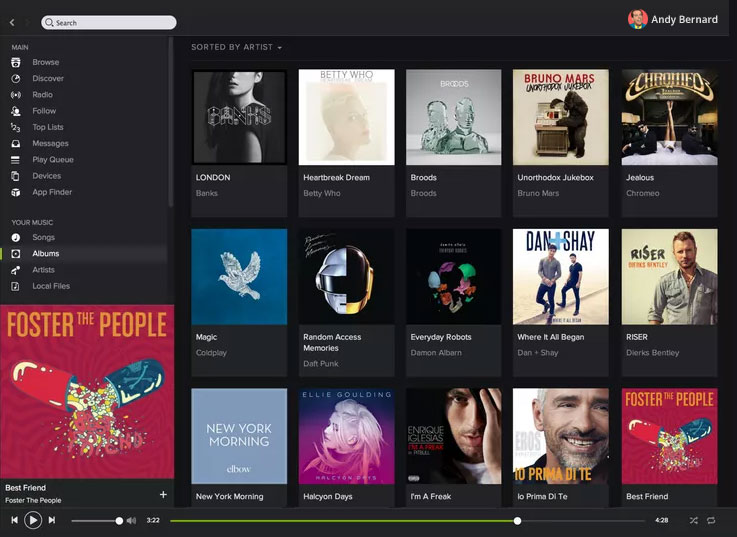Go forward with the right arrow
Viewport: 737px width, 537px height.
click(26, 22)
